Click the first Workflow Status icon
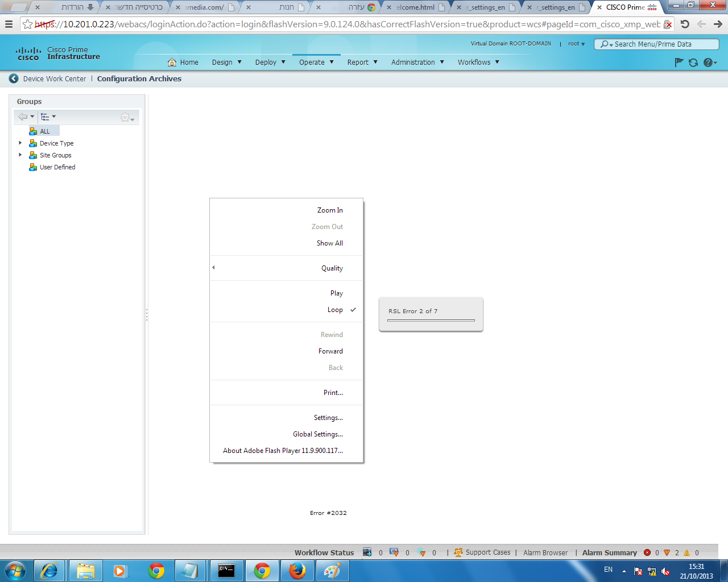Viewport: 728px width, 582px height. point(367,552)
